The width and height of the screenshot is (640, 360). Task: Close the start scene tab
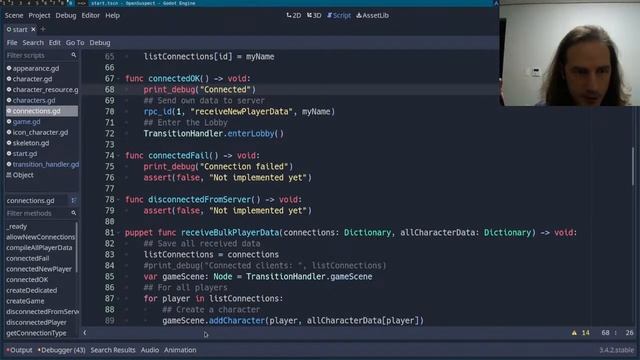pos(33,29)
